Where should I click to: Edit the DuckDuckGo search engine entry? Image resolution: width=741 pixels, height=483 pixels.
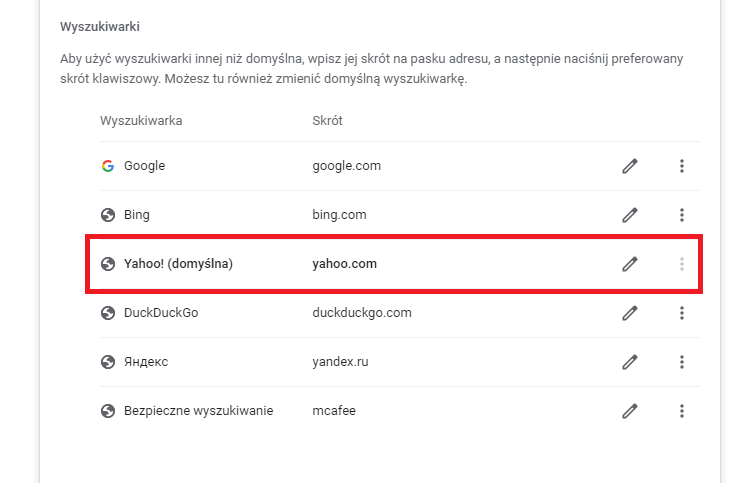[629, 313]
